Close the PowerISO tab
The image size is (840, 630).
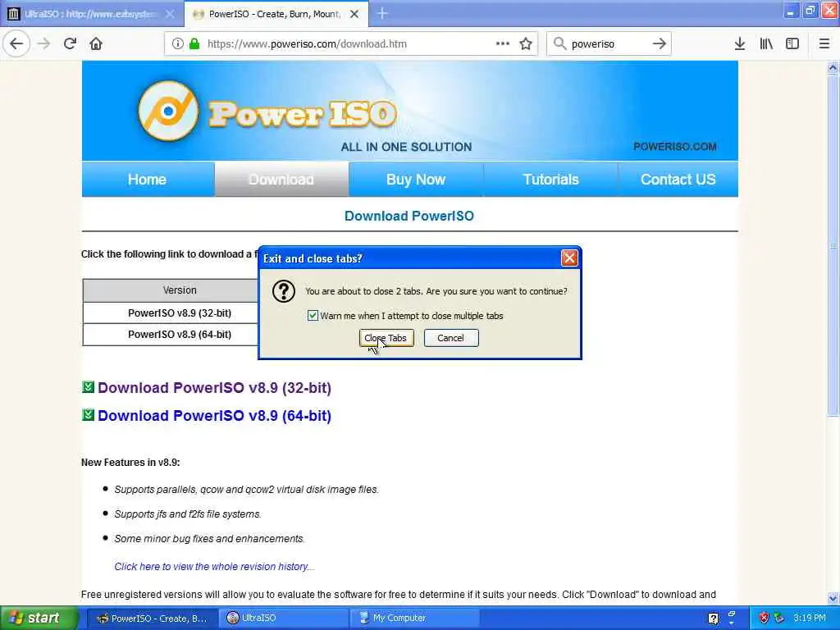[x=354, y=15]
